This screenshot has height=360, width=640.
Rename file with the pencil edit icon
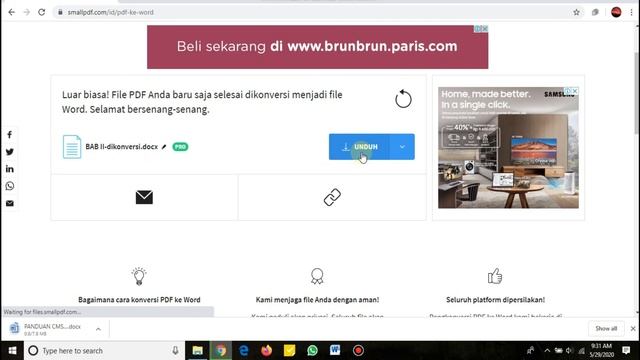tap(164, 147)
